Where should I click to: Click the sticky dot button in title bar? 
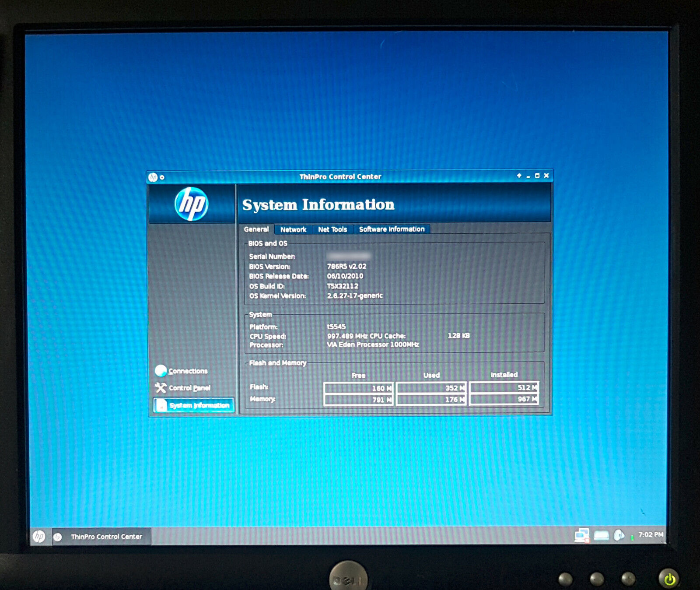pos(162,177)
